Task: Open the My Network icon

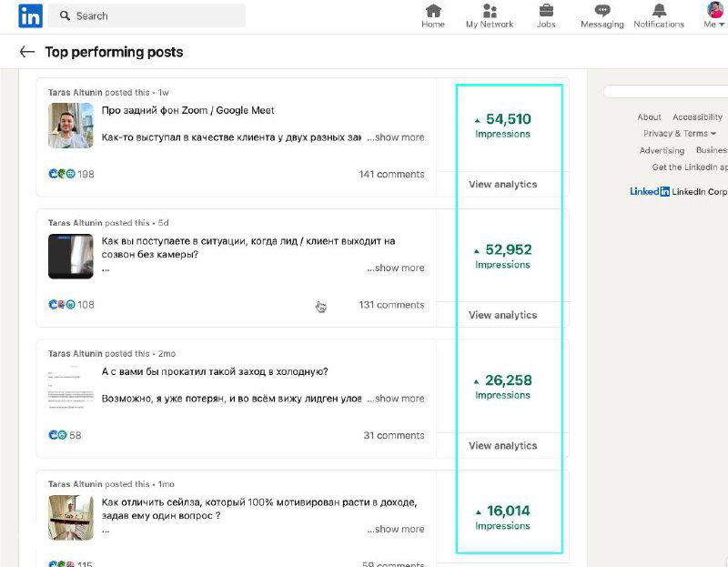Action: [x=490, y=11]
